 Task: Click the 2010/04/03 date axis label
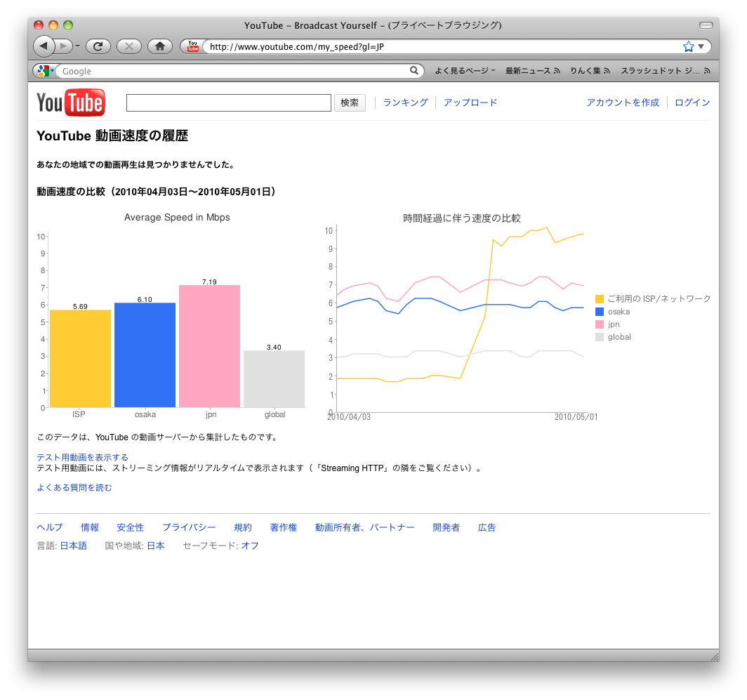pyautogui.click(x=349, y=417)
